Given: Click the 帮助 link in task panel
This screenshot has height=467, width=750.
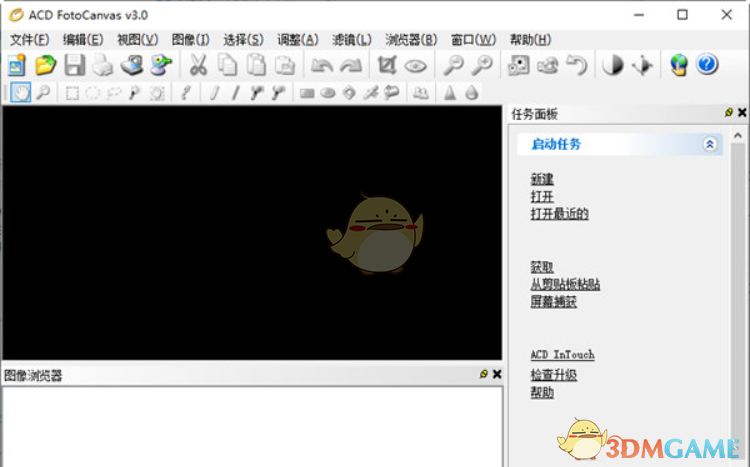Looking at the screenshot, I should pyautogui.click(x=542, y=392).
